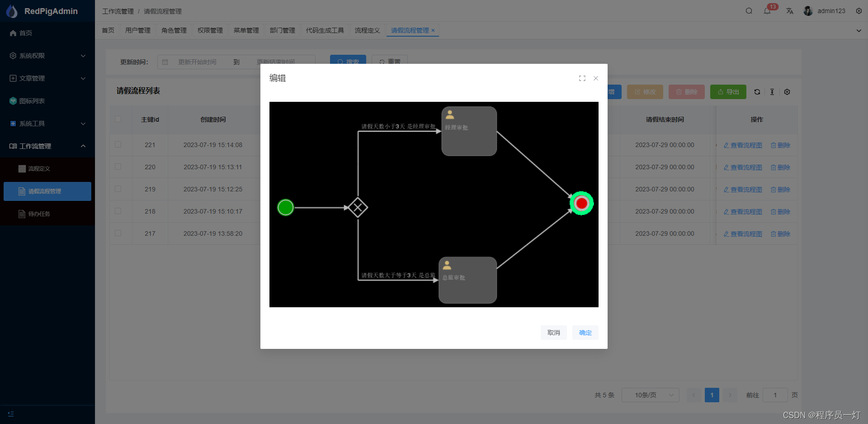This screenshot has width=868, height=424.
Task: Expand the 系统权限 sidebar menu
Action: pos(47,56)
